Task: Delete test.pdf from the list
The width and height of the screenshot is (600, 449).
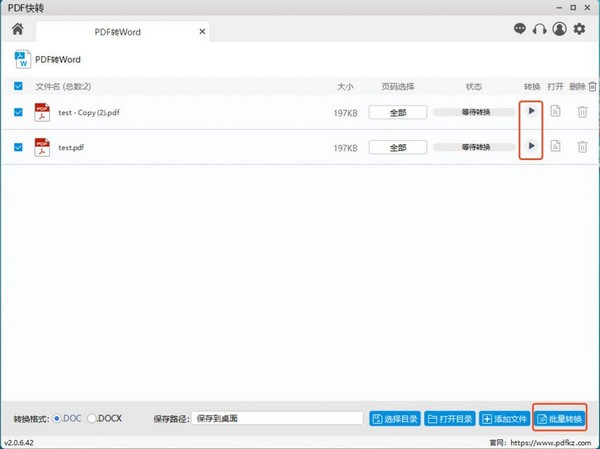Action: pos(581,147)
